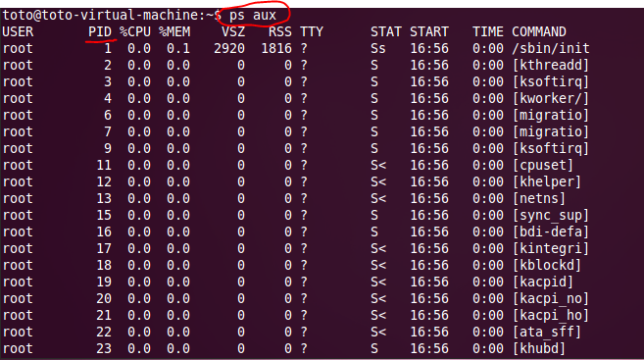Click the RSS column header
Image resolution: width=644 pixels, height=360 pixels.
tap(280, 31)
